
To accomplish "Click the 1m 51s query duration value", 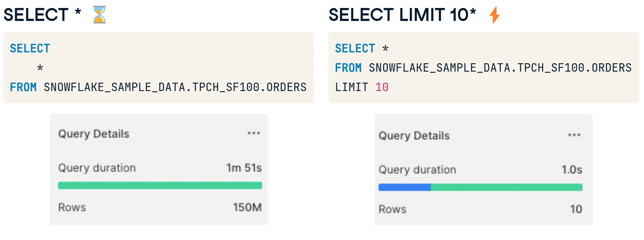I will coord(244,168).
